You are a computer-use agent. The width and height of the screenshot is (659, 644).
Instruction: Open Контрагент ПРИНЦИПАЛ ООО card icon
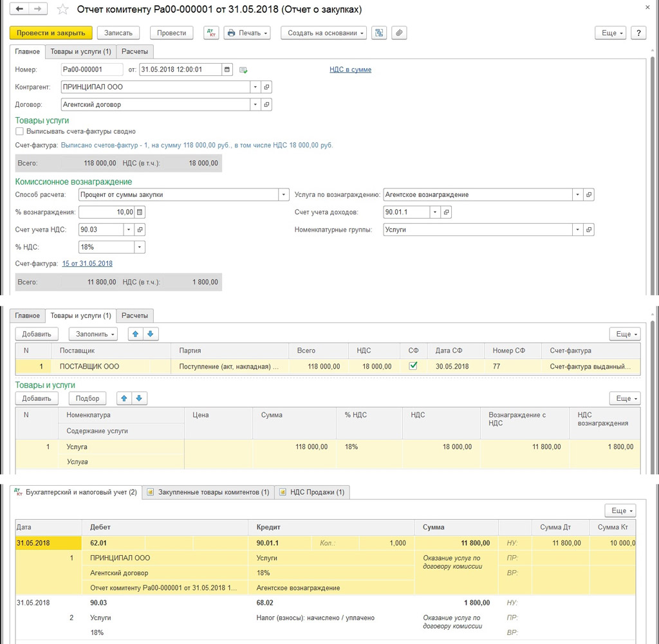tap(266, 87)
